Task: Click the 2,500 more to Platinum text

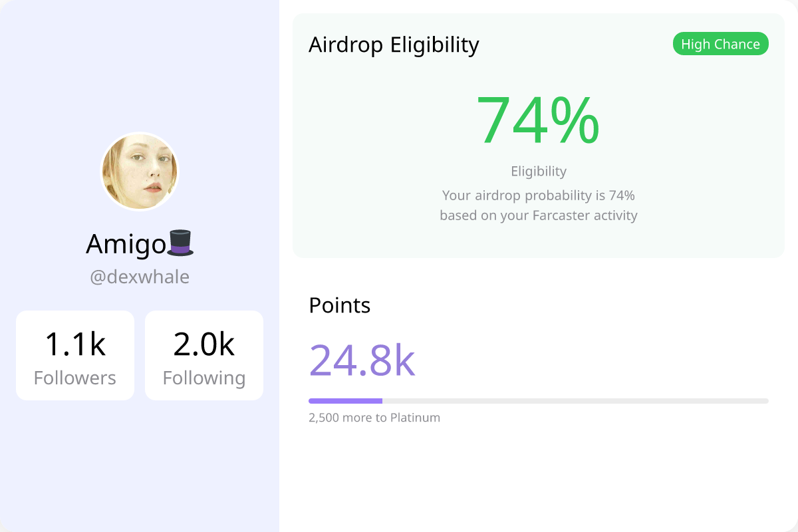Action: point(374,418)
